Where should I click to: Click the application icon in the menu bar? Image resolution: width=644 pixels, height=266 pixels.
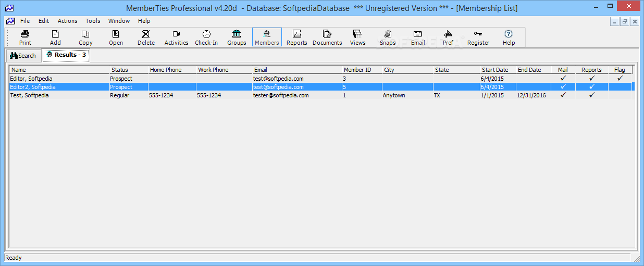10,21
